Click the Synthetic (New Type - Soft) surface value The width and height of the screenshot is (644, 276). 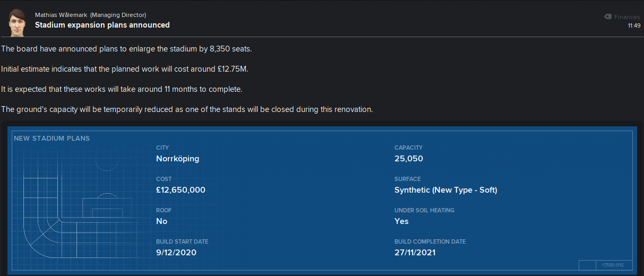pyautogui.click(x=446, y=190)
